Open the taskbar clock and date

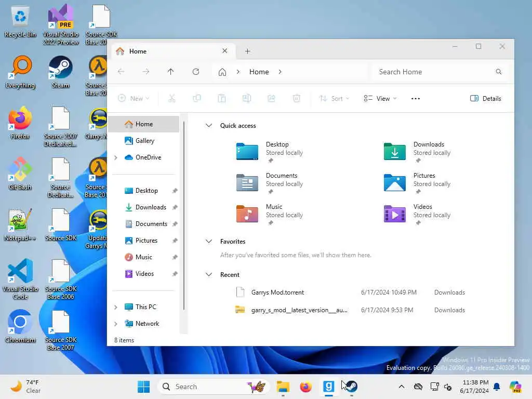[475, 387]
